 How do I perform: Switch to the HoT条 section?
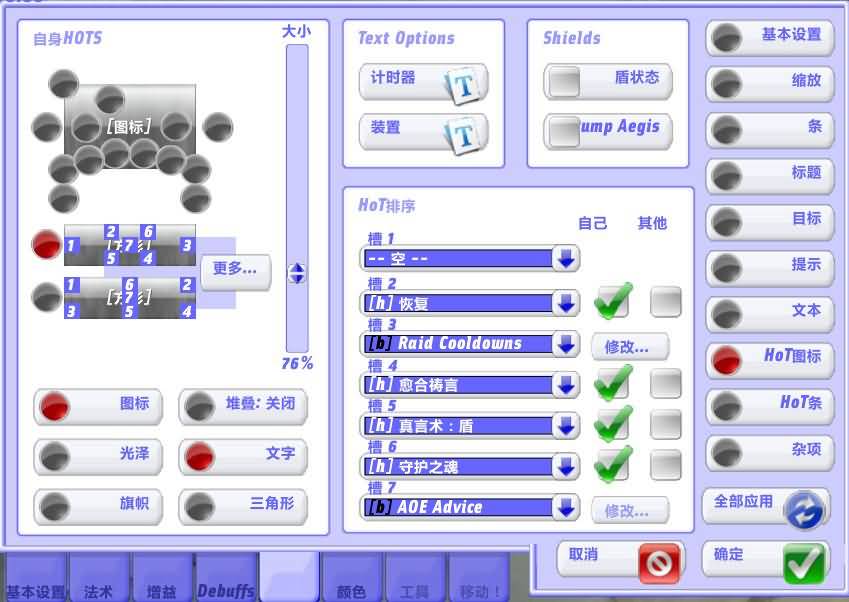[770, 406]
